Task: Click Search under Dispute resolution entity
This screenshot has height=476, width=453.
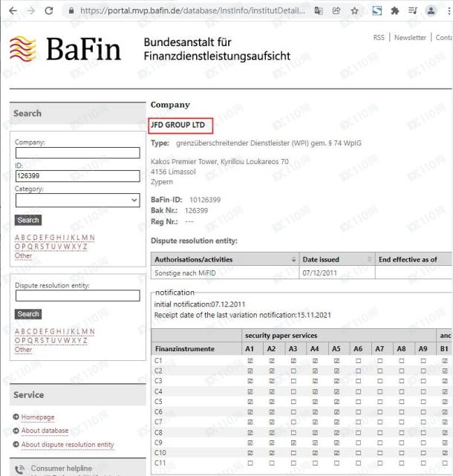Action: point(28,314)
